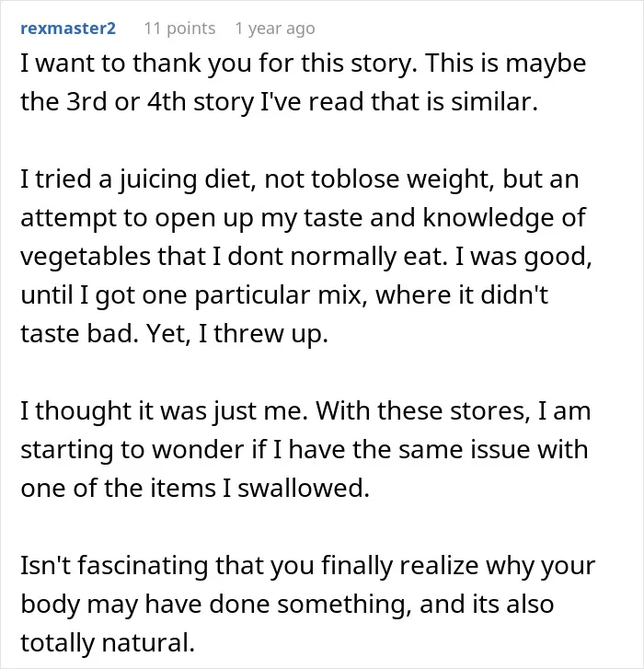
Task: Click the sentence I thought it was just me
Action: tap(164, 410)
